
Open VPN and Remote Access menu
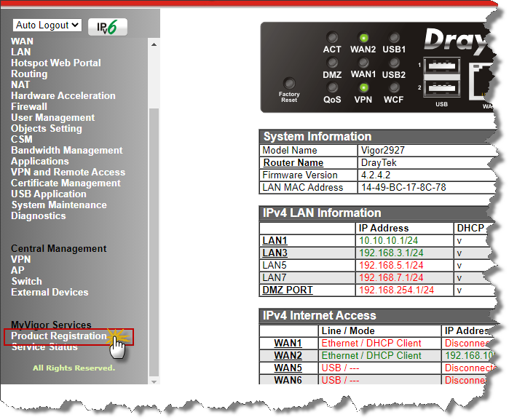(68, 172)
